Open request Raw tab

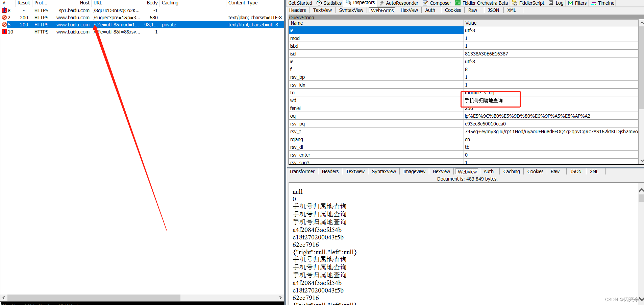click(473, 10)
